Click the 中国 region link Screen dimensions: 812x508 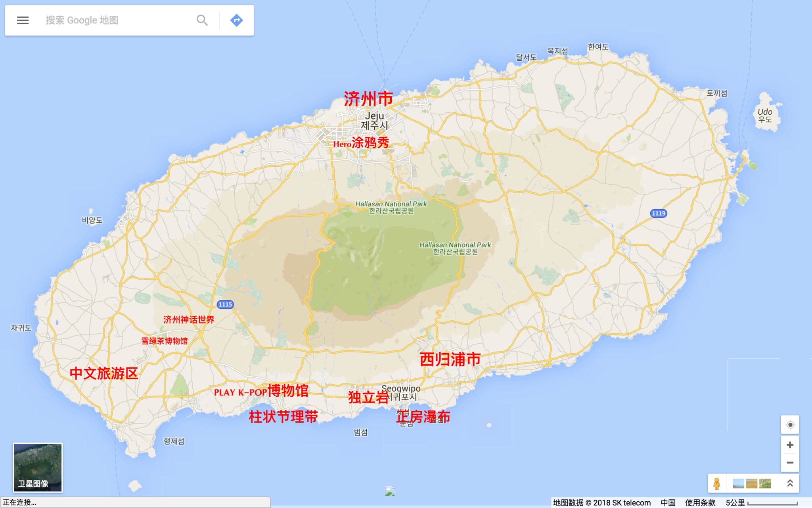[668, 503]
